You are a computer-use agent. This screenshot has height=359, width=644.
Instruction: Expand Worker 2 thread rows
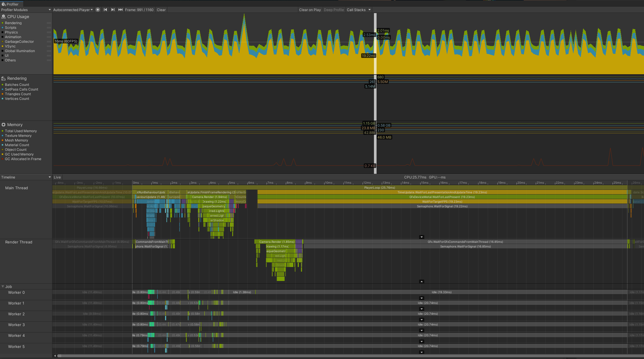[x=421, y=320]
